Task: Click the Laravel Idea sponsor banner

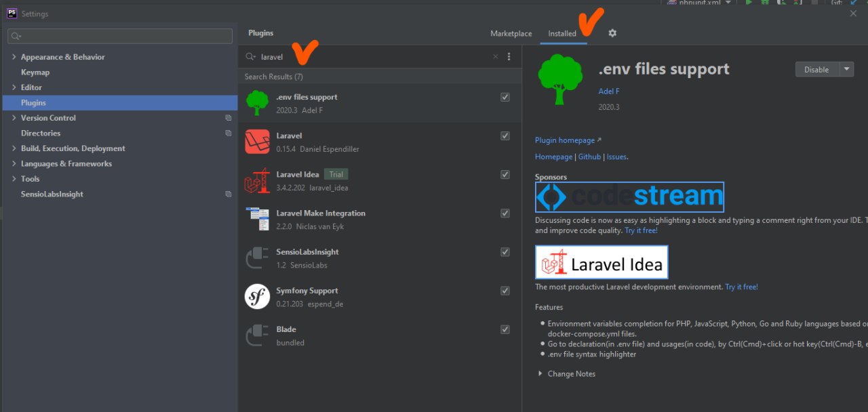Action: point(601,262)
